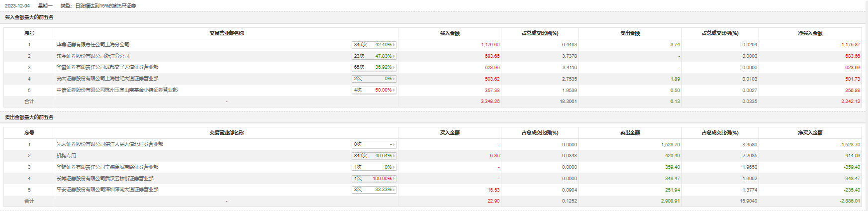Screen dimensions: 868x211
Task: Expand the 1次 100.00% stats box
Action: pos(374,179)
